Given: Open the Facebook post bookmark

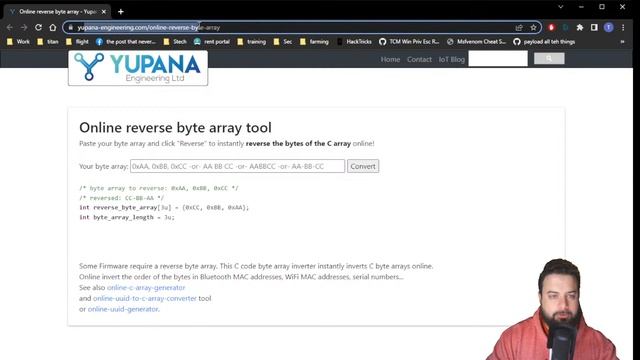Looking at the screenshot, I should [126, 42].
